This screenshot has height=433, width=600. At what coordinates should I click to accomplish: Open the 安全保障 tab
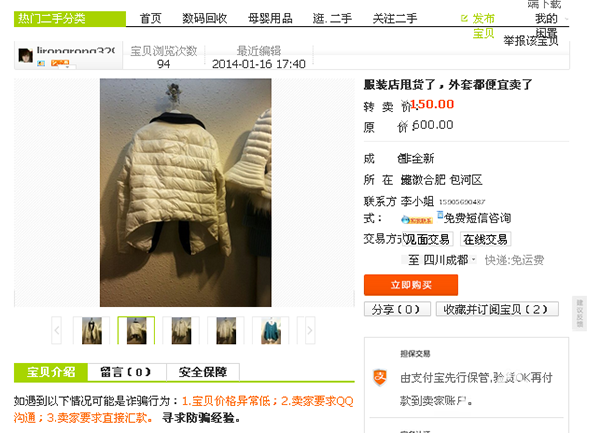203,372
